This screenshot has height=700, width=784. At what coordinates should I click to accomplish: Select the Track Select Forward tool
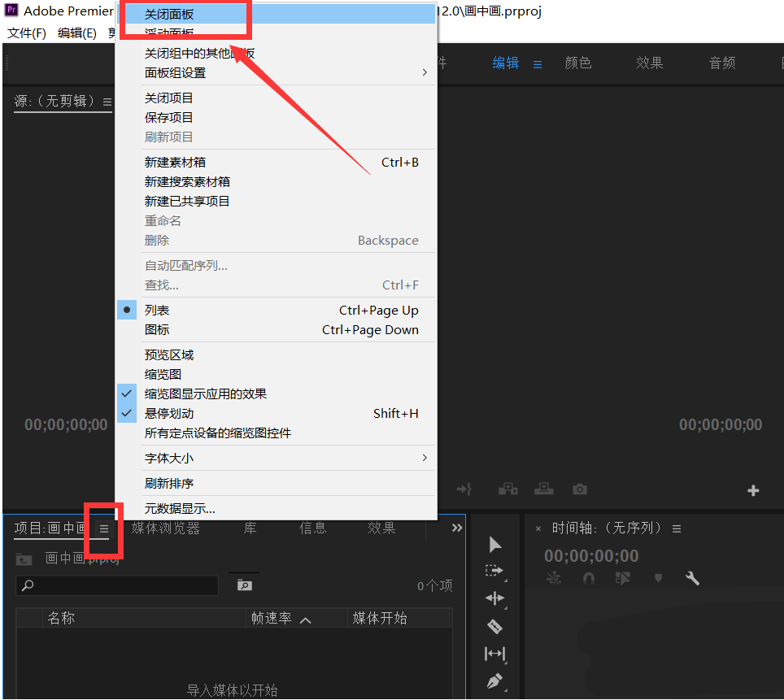pos(494,570)
